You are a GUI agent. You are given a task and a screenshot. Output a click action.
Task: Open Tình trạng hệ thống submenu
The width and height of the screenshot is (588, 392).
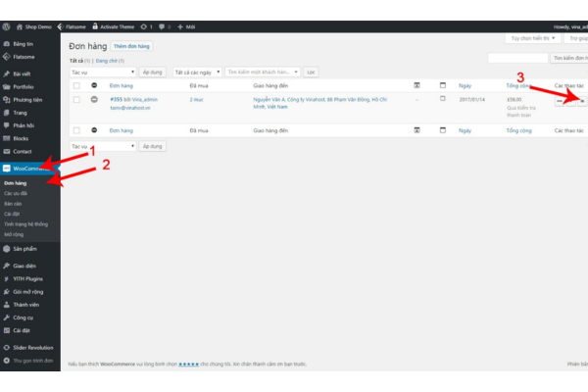point(25,224)
